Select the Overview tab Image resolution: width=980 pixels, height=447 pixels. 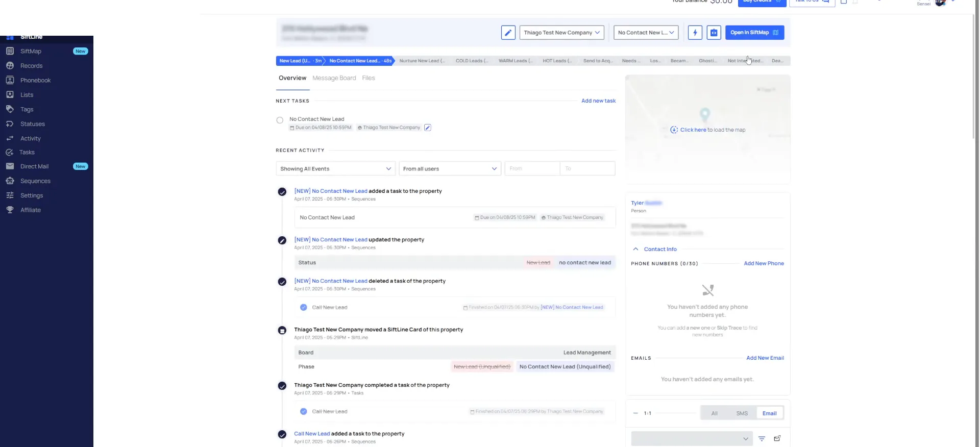coord(292,78)
